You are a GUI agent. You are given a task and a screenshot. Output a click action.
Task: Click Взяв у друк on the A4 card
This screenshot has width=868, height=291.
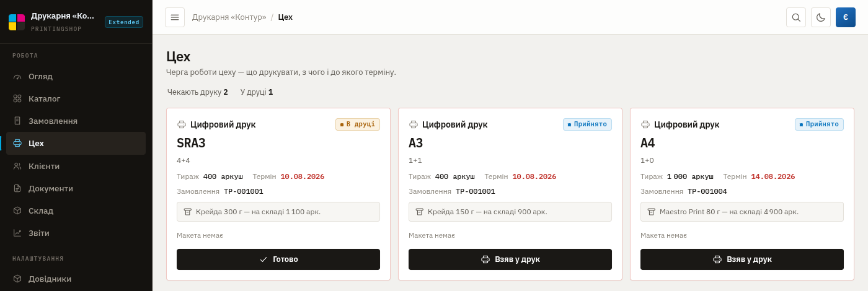coord(742,259)
